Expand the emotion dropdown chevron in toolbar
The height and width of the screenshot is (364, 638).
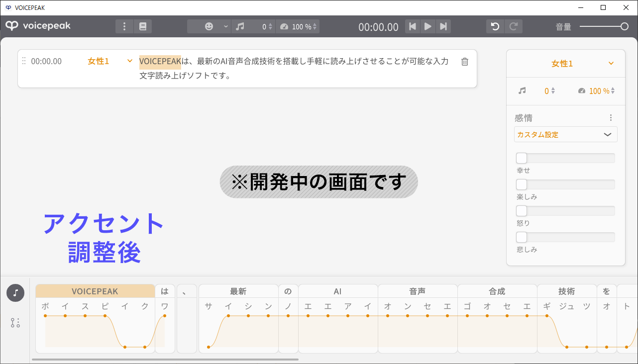[x=226, y=26]
